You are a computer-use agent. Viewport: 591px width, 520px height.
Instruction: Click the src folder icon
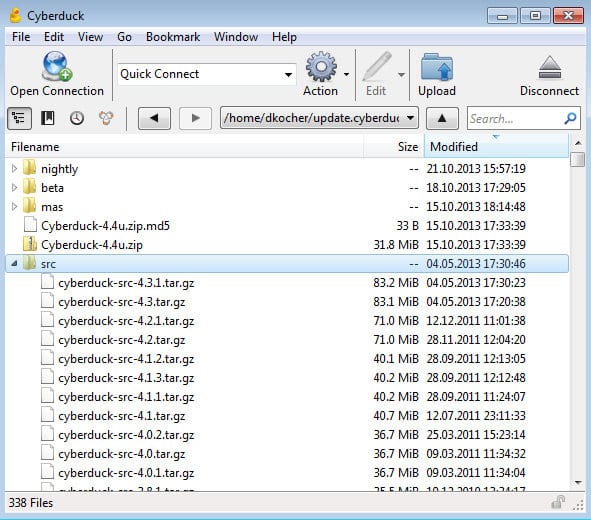point(29,263)
